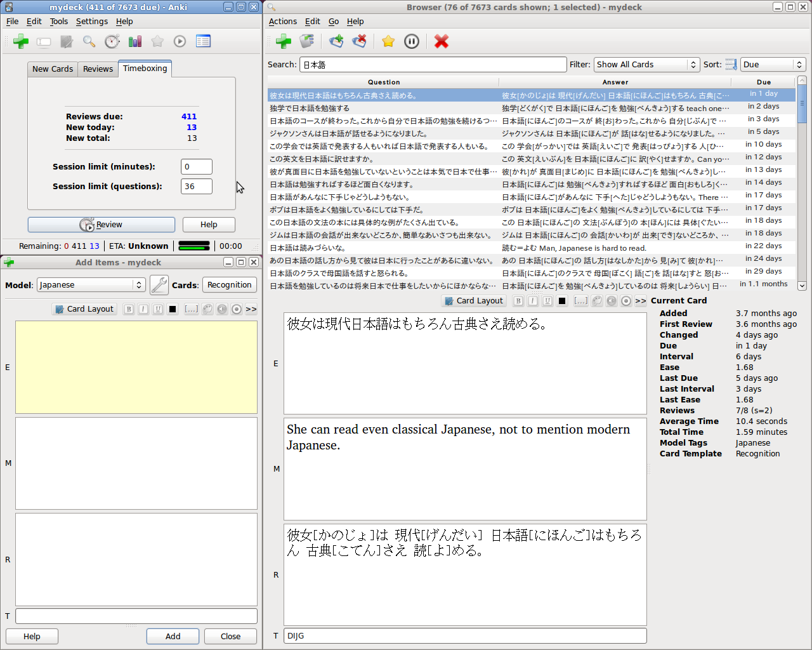The image size is (812, 650).
Task: Click the wrench icon beside Japanese model
Action: coord(159,285)
